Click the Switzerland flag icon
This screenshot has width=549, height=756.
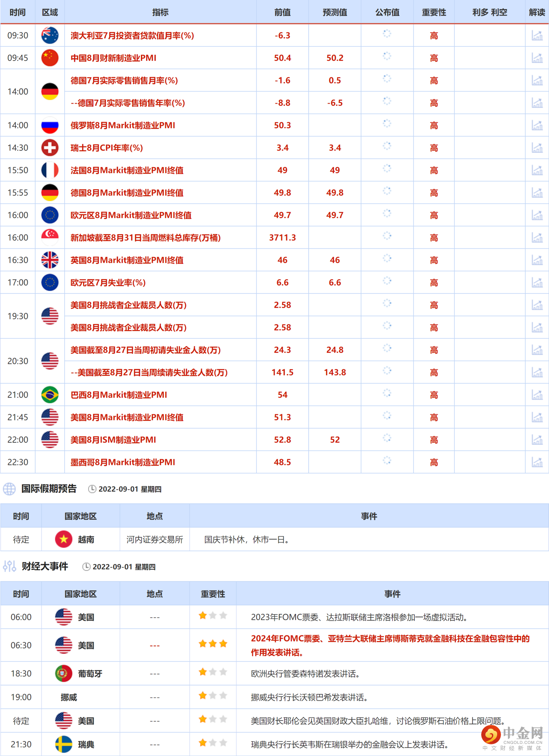click(x=50, y=148)
